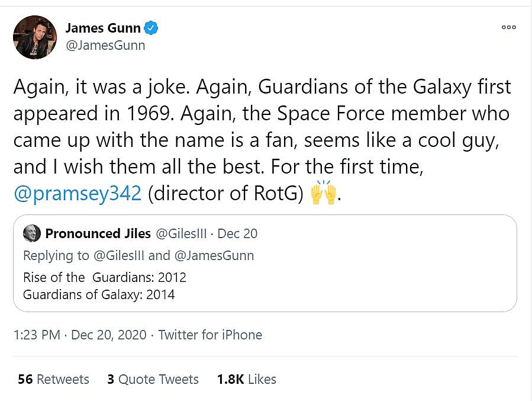Click James Gunn's profile avatar
The width and height of the screenshot is (532, 401).
(35, 37)
